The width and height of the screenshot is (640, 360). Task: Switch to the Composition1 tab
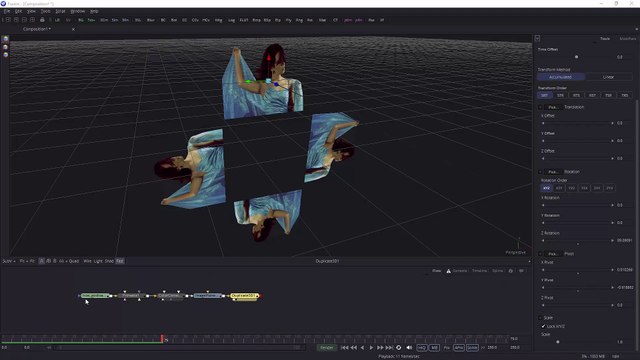tap(37, 29)
